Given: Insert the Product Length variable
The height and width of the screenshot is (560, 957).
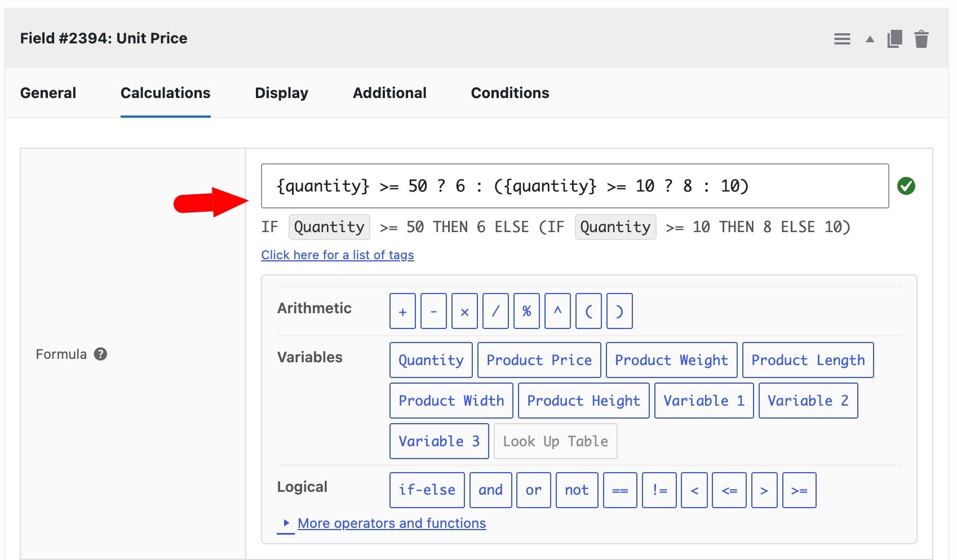Looking at the screenshot, I should (808, 360).
